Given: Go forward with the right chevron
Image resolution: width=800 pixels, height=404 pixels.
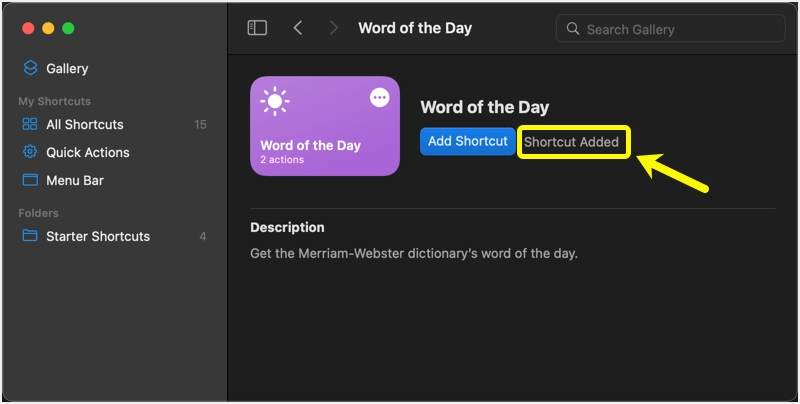Looking at the screenshot, I should [x=333, y=28].
